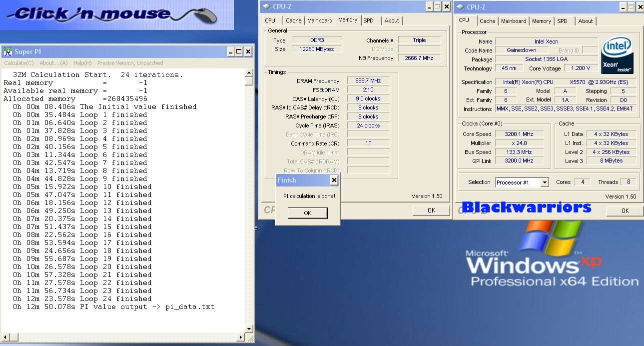This screenshot has height=346, width=644.
Task: Click the CAS# Latency 9.0 clocks field
Action: [368, 98]
